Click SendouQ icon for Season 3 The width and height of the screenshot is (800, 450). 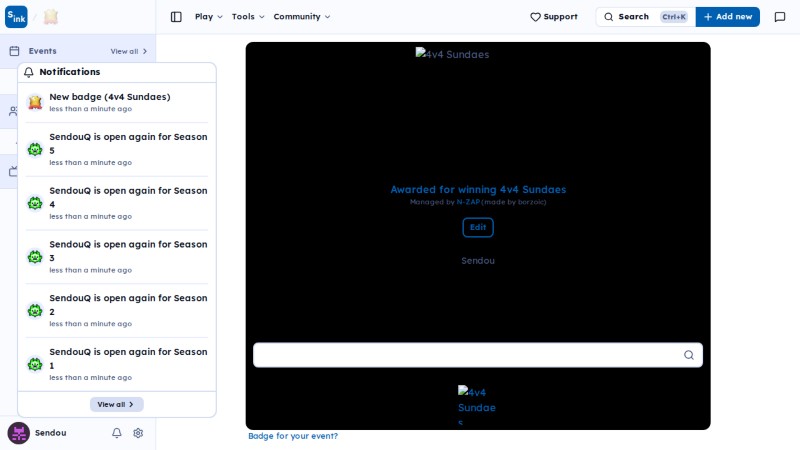(x=35, y=257)
